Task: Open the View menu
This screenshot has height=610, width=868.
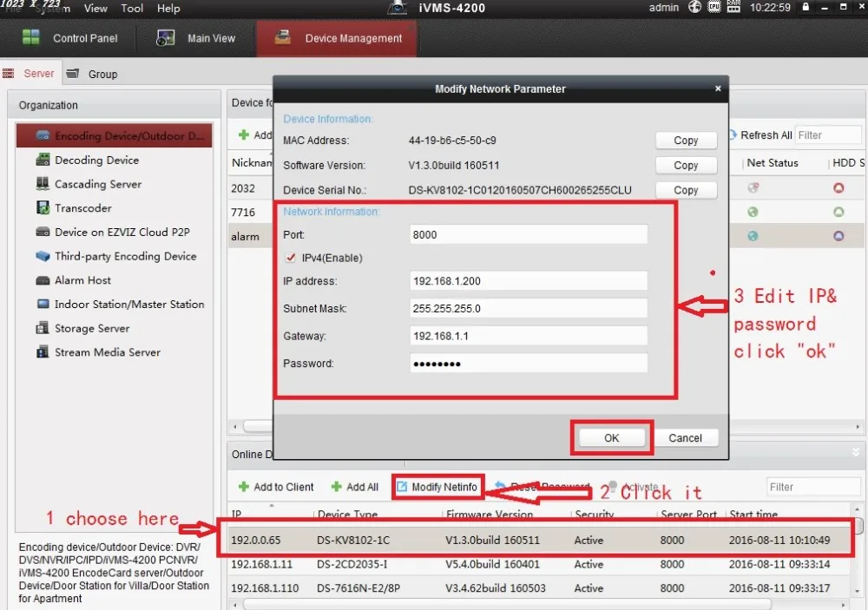Action: [95, 9]
